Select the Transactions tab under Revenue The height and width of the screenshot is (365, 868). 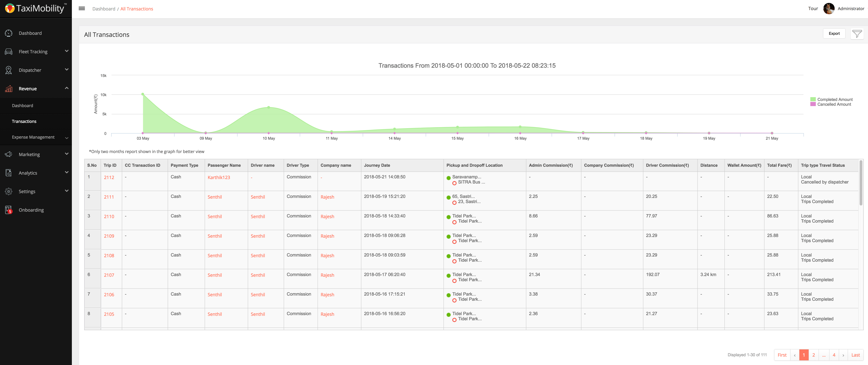tap(24, 121)
